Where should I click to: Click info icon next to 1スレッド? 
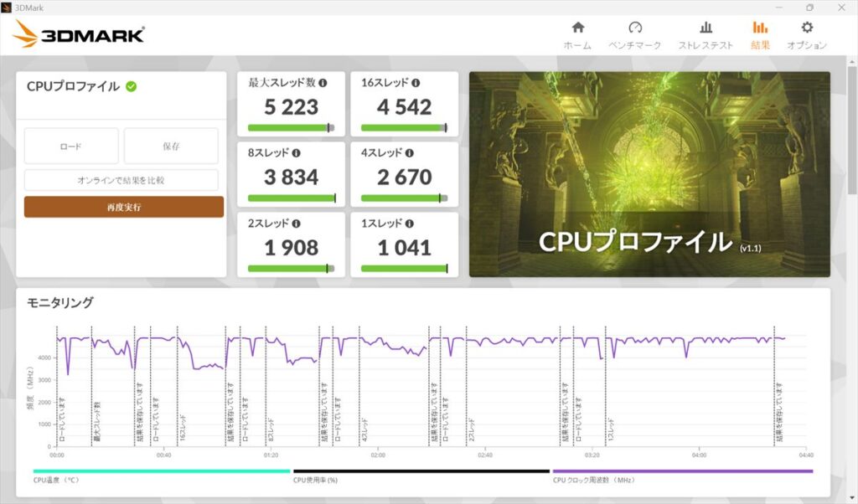coord(409,224)
